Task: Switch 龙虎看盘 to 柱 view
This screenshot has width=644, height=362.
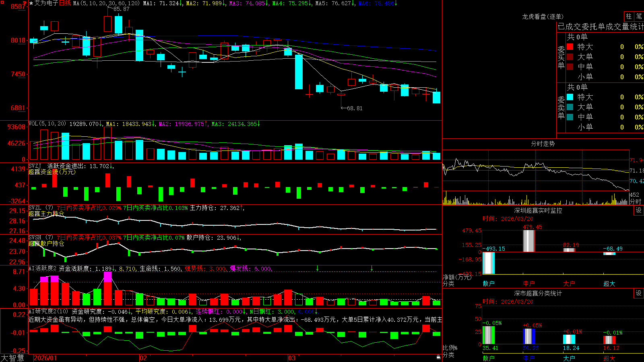Action: tap(629, 16)
